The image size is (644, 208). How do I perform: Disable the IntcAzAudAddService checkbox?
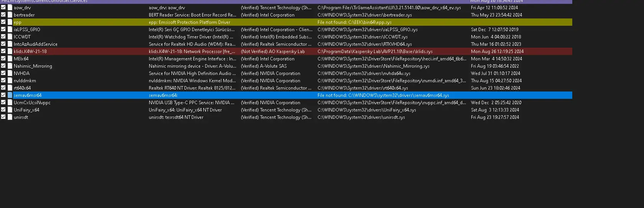coord(3,44)
